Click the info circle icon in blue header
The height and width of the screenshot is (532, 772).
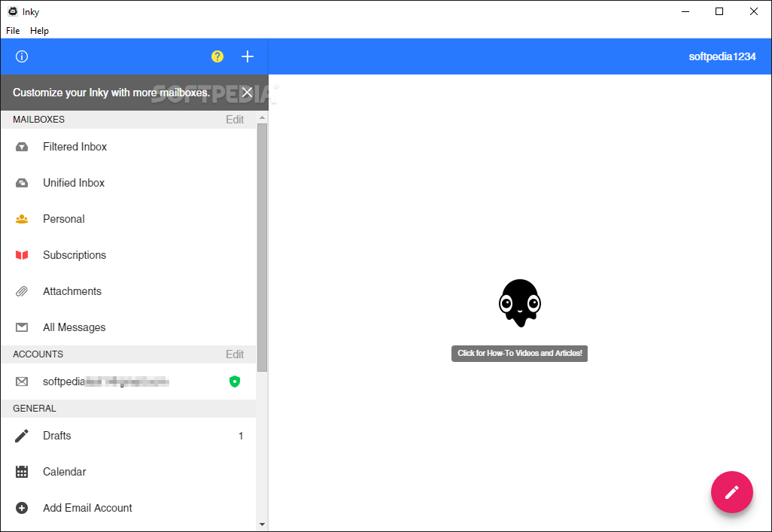(x=22, y=56)
